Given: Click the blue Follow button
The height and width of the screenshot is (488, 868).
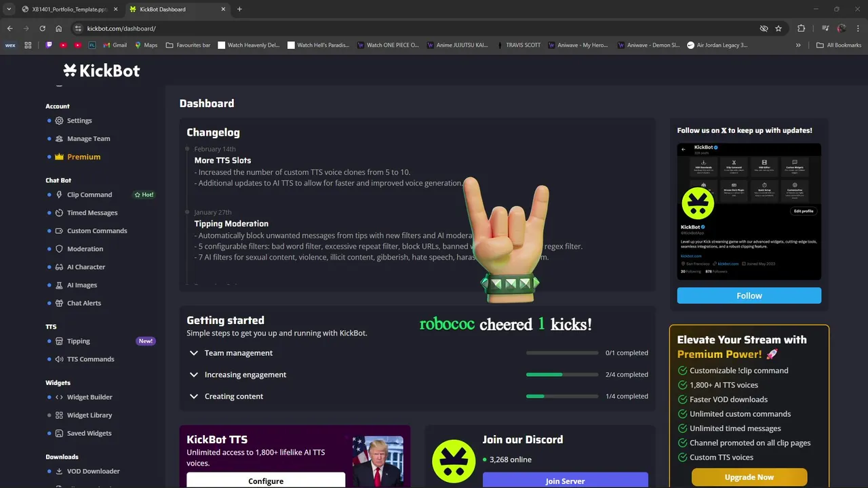Looking at the screenshot, I should [x=749, y=296].
